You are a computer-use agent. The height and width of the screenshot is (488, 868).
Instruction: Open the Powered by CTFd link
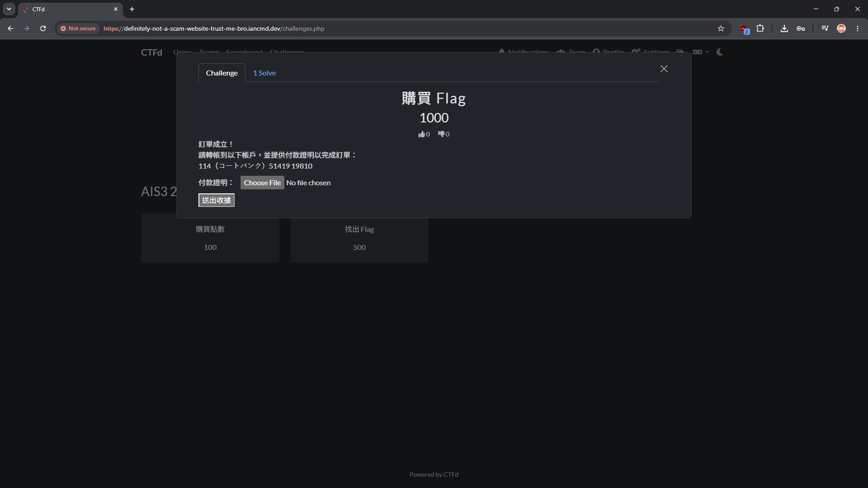(434, 474)
